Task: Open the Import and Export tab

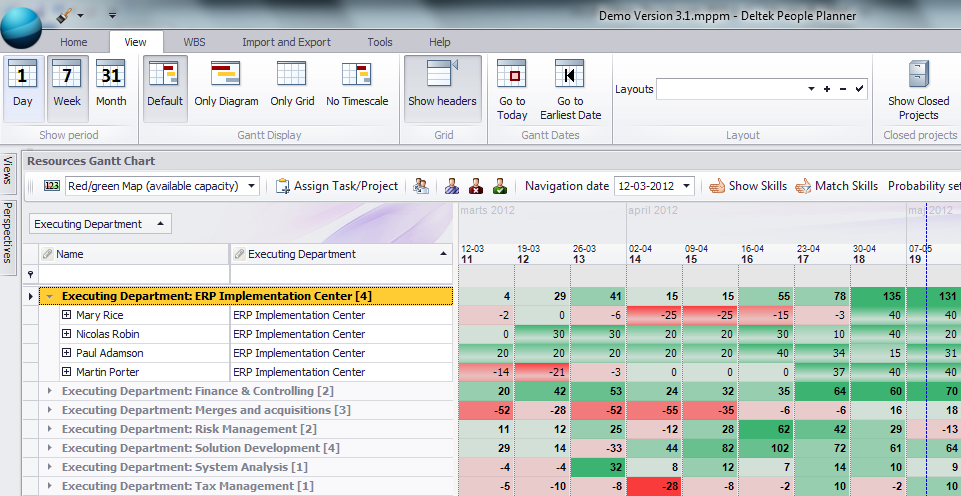Action: click(x=286, y=42)
